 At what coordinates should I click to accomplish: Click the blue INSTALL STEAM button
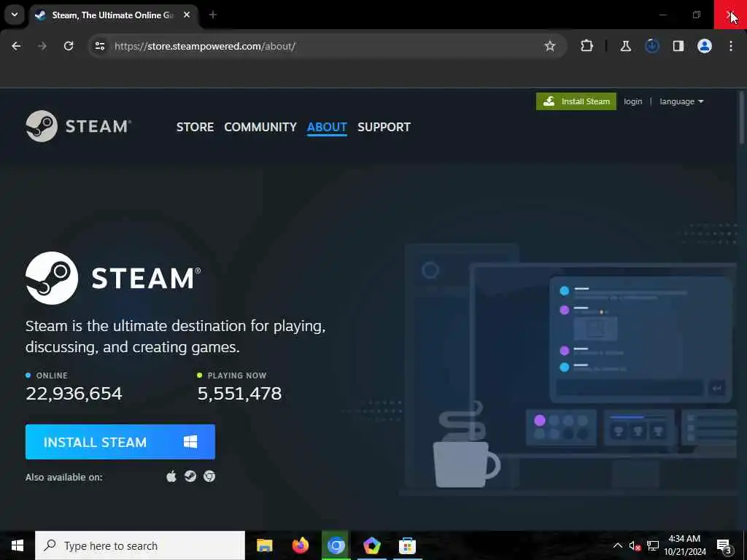pos(120,442)
